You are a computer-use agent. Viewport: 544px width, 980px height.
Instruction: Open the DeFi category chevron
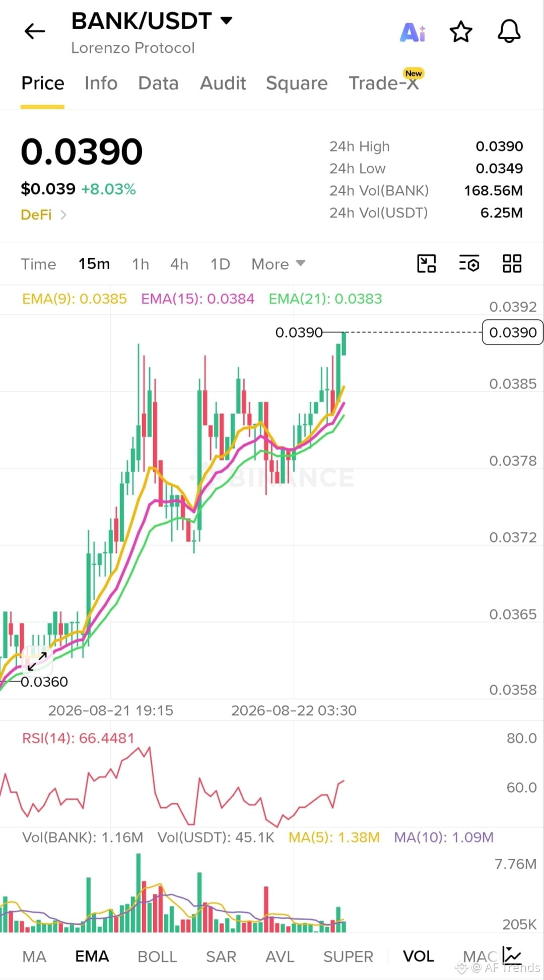(63, 215)
